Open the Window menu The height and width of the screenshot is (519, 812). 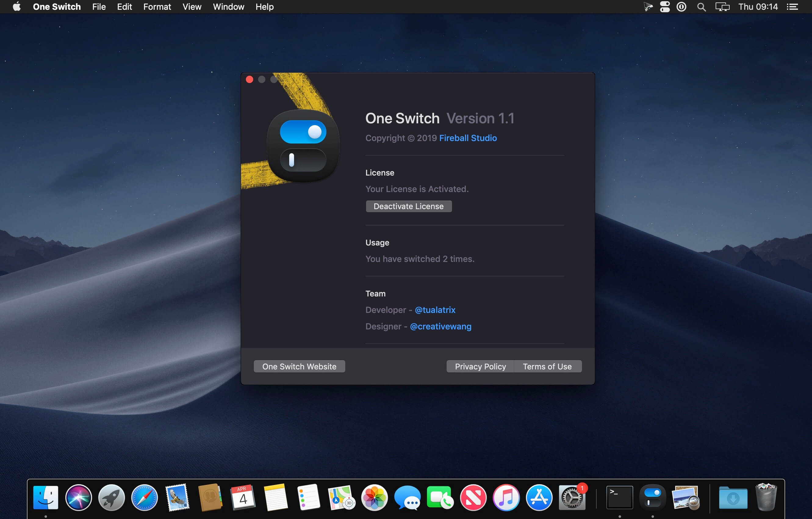pos(228,7)
